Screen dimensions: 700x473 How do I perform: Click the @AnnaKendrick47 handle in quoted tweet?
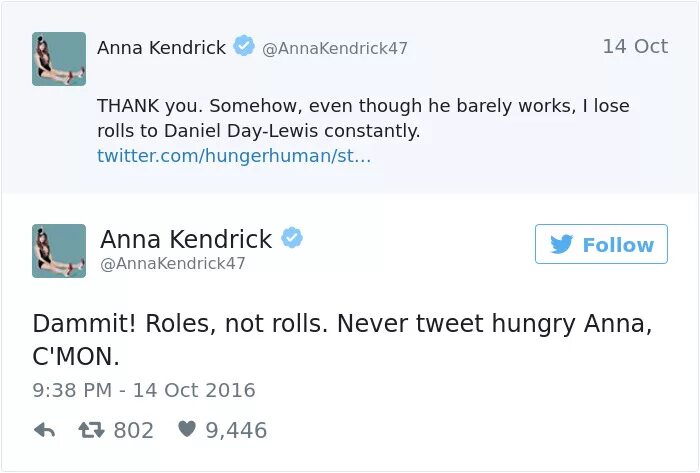pyautogui.click(x=334, y=48)
